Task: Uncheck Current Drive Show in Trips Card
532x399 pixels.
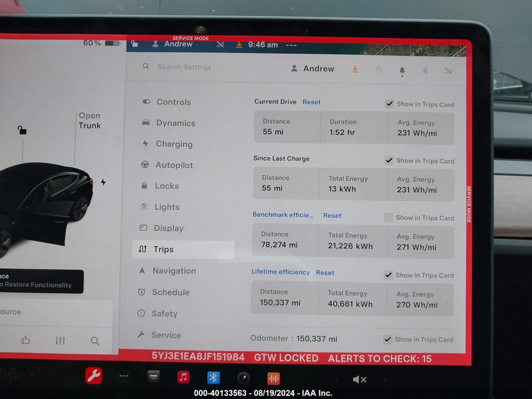Action: (x=389, y=104)
